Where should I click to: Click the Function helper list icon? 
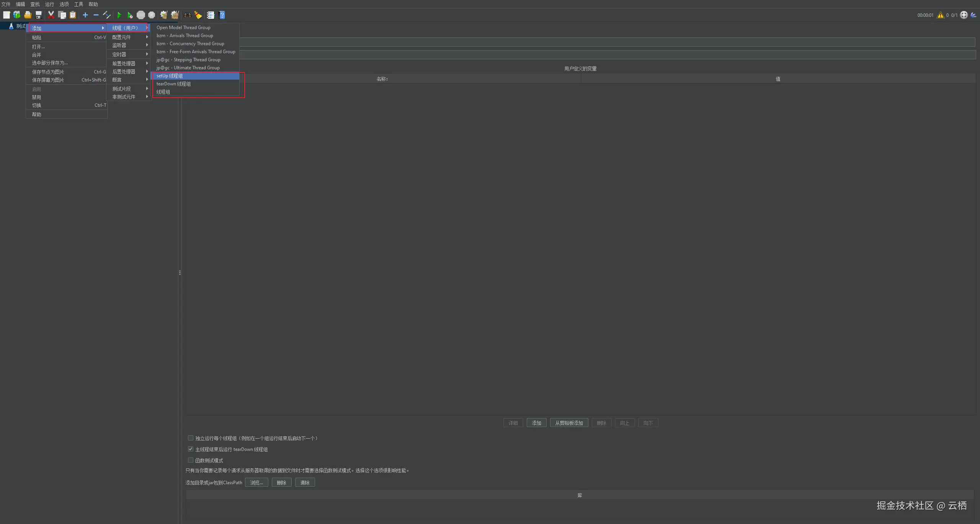tap(211, 15)
